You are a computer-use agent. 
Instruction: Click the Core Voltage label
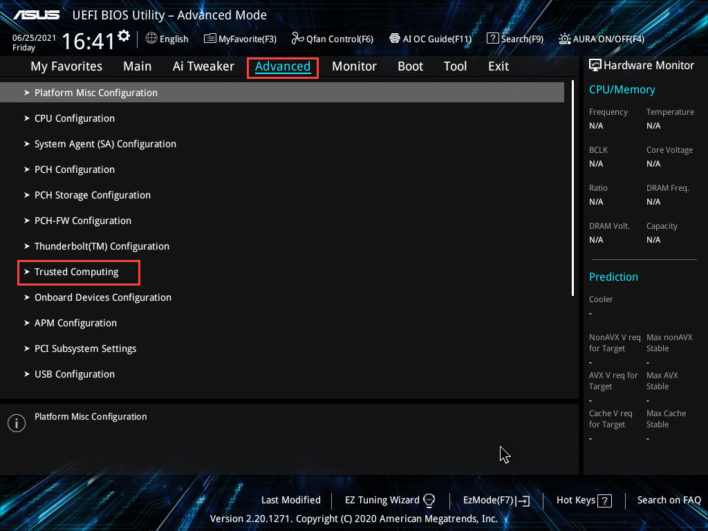tap(669, 150)
